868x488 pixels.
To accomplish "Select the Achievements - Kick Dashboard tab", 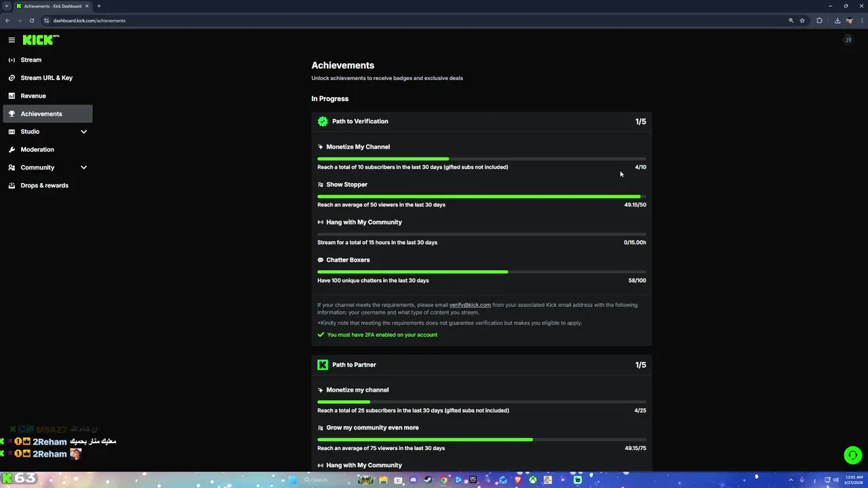I will 53,6.
